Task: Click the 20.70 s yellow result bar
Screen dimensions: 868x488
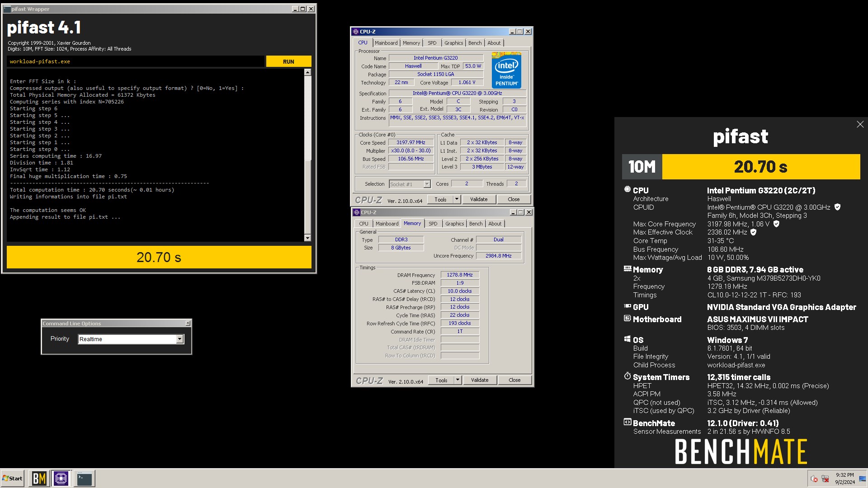Action: point(159,257)
